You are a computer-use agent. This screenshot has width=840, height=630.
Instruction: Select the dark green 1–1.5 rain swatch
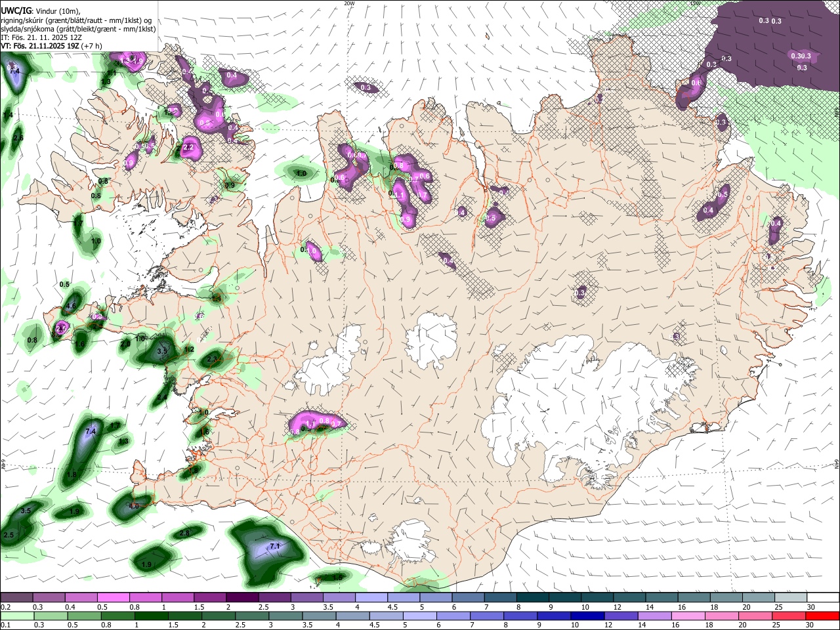coord(152,616)
